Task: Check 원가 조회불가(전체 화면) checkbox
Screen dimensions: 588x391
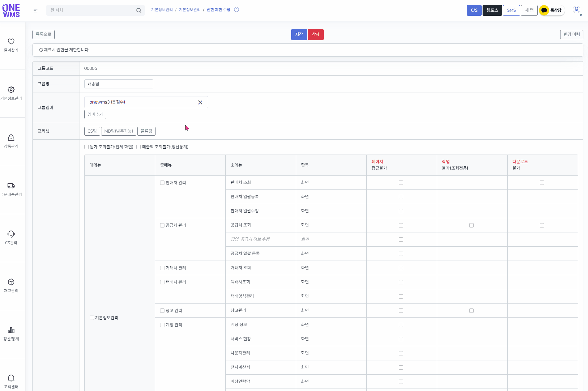Action: point(87,147)
